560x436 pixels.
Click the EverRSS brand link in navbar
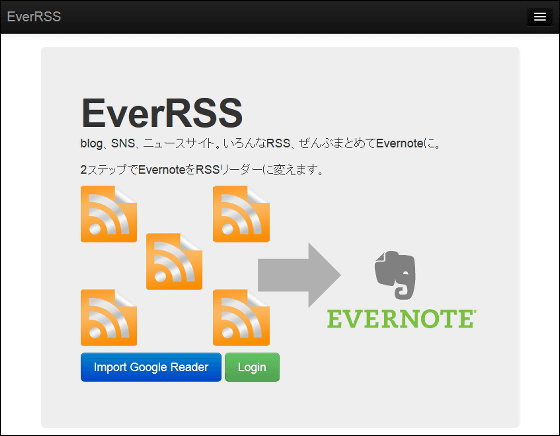[34, 16]
